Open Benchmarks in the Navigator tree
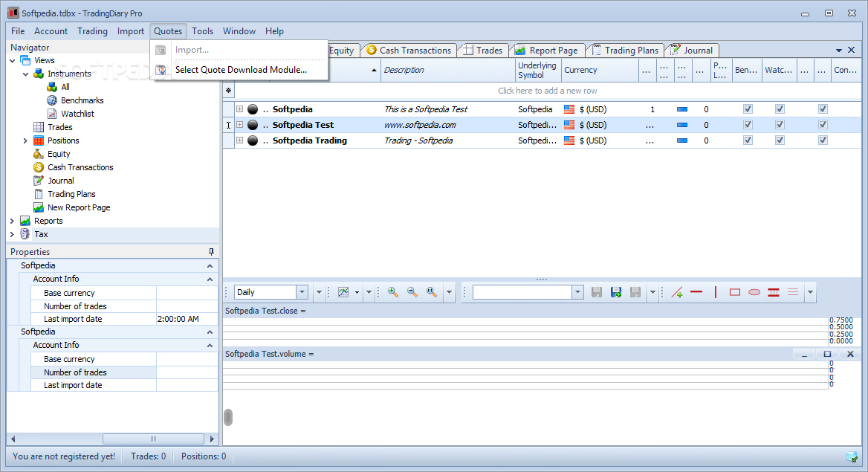 pyautogui.click(x=82, y=100)
